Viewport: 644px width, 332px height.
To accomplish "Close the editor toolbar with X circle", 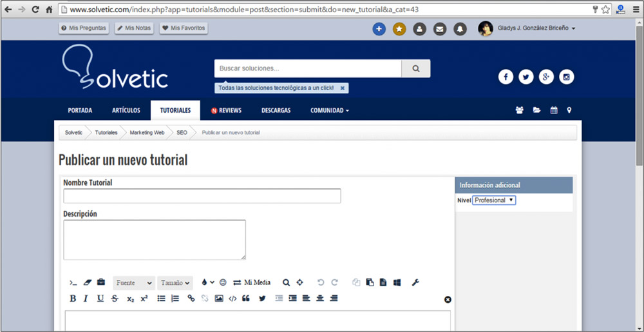I will point(448,300).
